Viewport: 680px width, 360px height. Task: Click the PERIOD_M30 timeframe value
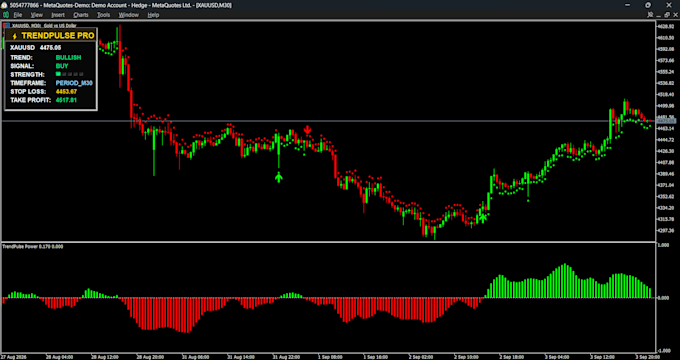click(x=74, y=83)
